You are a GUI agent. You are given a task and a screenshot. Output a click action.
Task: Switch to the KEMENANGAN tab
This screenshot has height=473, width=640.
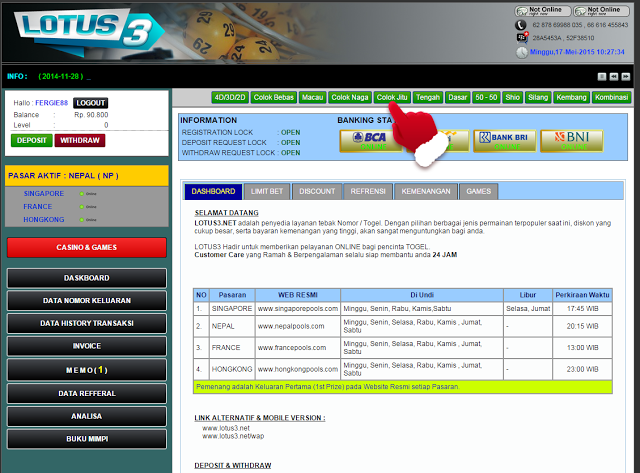(426, 191)
